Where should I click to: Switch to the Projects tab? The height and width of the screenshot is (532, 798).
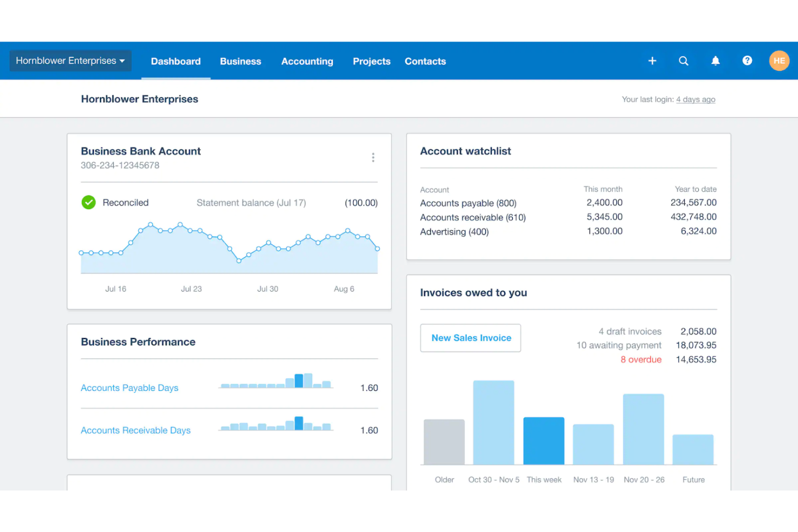pyautogui.click(x=372, y=61)
